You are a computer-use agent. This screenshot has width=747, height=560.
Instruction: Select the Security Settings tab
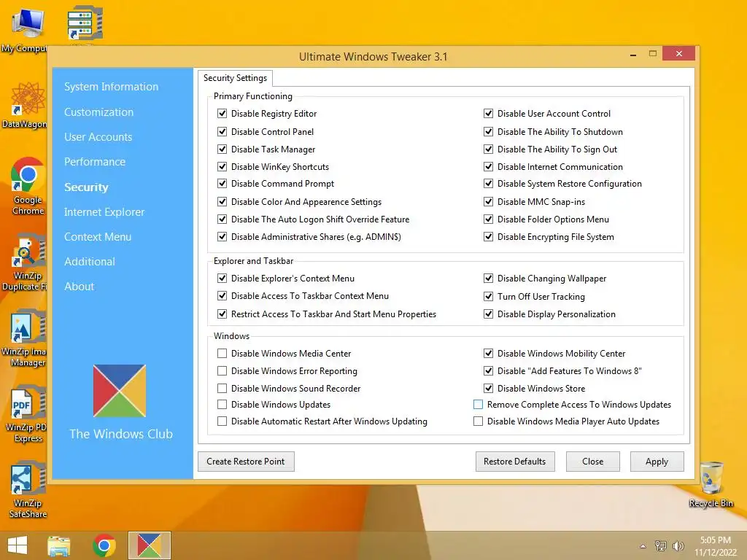coord(236,78)
